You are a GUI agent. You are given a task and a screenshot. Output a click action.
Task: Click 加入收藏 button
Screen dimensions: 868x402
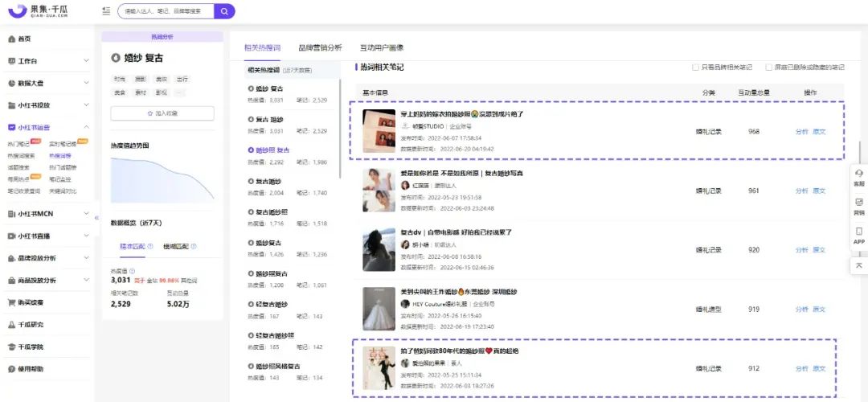point(162,113)
